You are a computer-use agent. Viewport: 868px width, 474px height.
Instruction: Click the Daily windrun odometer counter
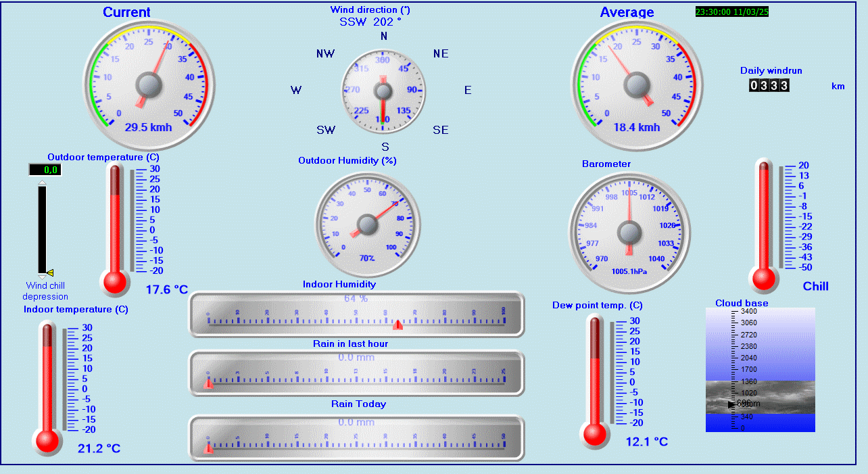769,85
